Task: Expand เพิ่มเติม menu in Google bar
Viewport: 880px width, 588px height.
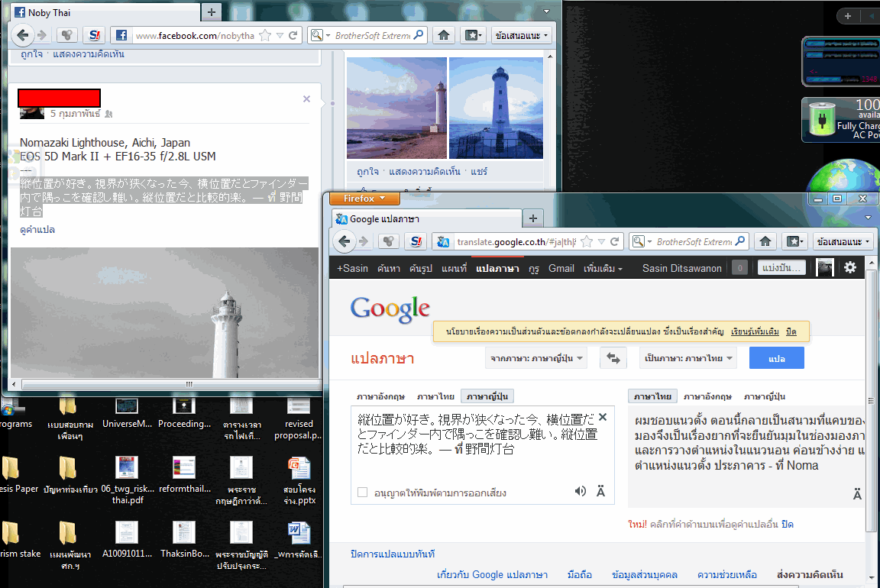Action: 603,268
